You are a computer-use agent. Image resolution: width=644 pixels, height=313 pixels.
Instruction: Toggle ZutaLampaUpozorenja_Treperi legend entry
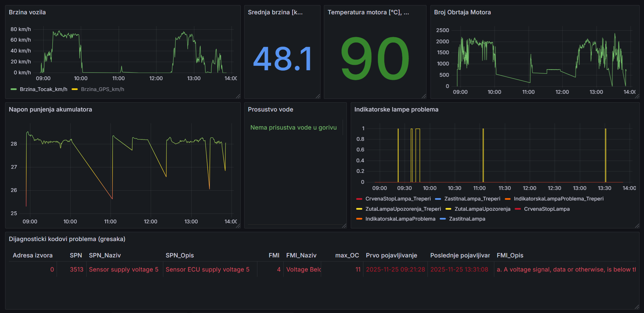coord(403,209)
